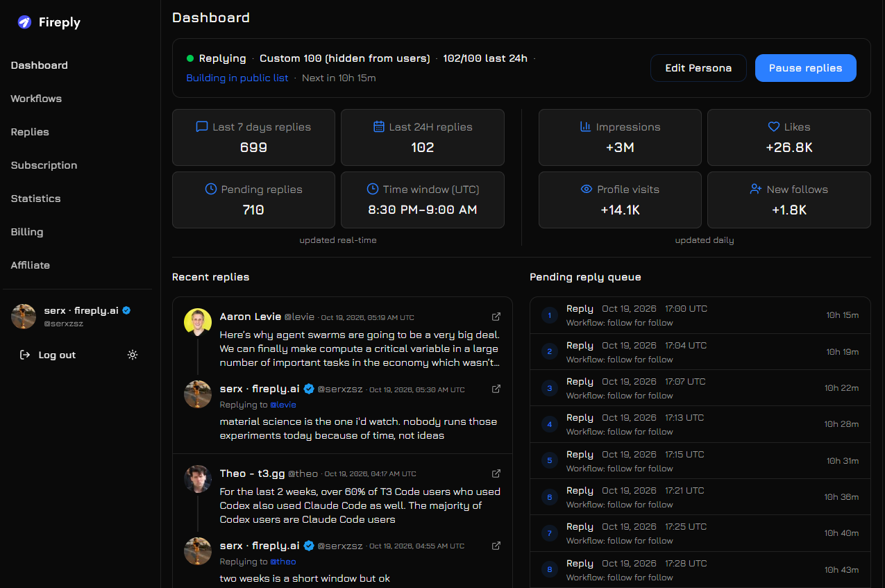Open external link for Theo's tweet
Screen dimensions: 885x588
click(x=496, y=473)
